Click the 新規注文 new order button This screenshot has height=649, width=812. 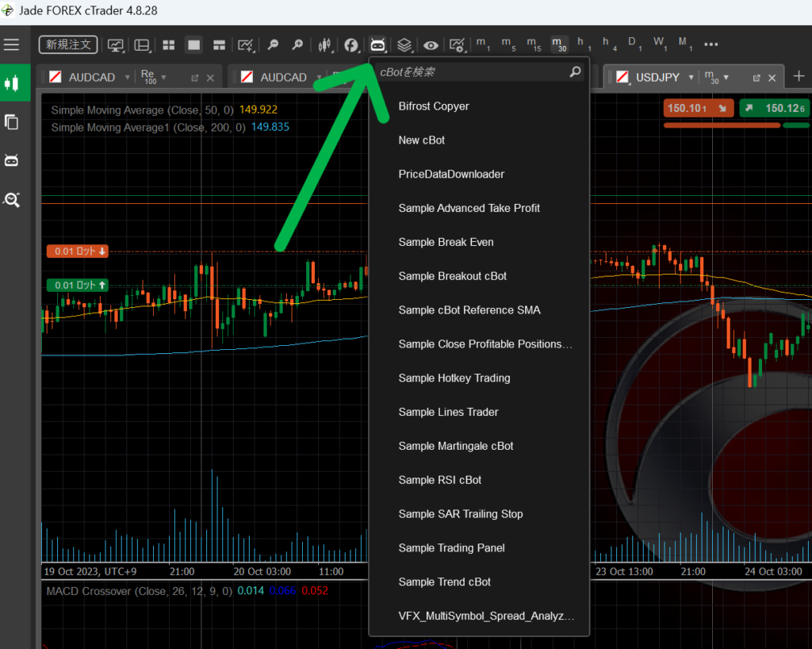click(x=68, y=44)
